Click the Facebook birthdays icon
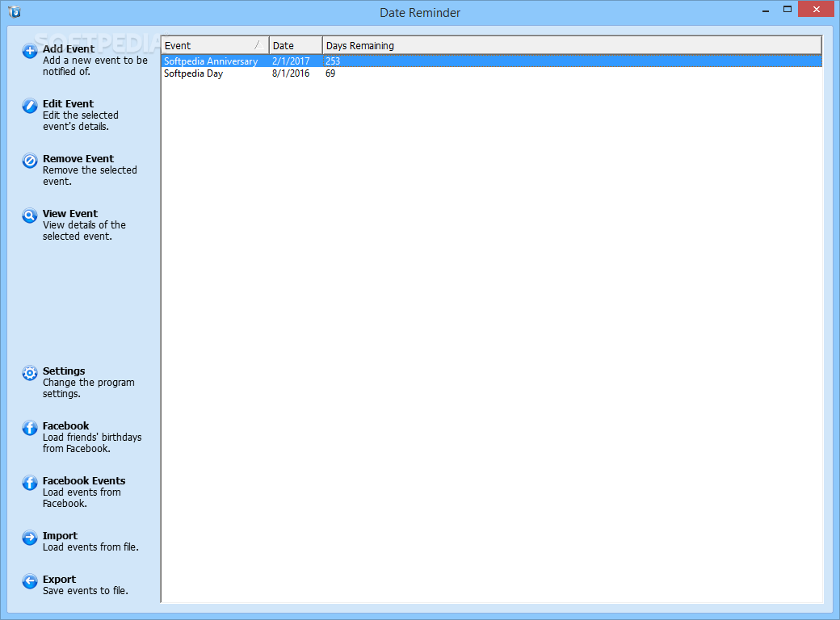This screenshot has height=620, width=840. click(x=29, y=428)
